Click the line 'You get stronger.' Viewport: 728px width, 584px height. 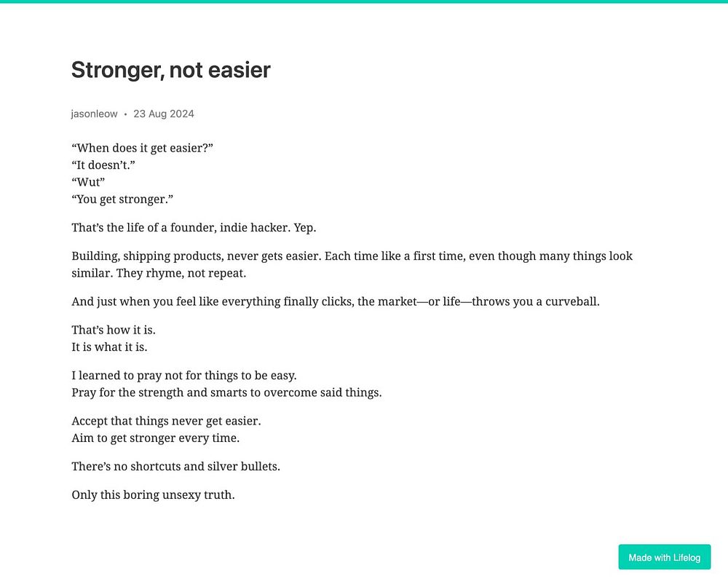[x=122, y=200]
